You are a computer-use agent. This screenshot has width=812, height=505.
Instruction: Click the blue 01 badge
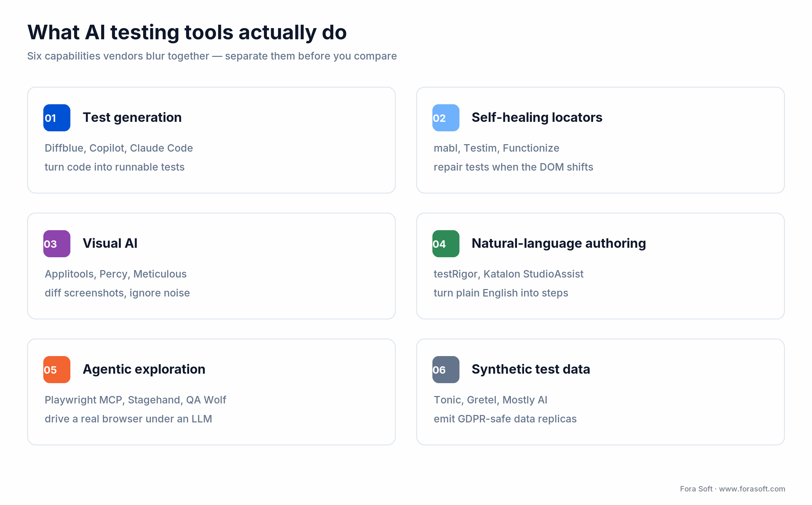pos(57,118)
